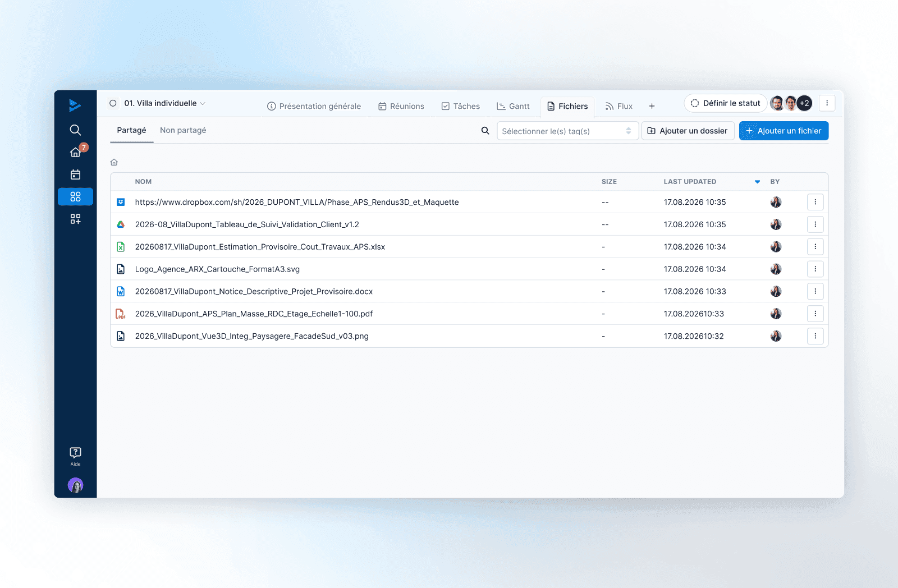Screen dimensions: 898x588
Task: Open the calendar in the sidebar
Action: tap(75, 174)
